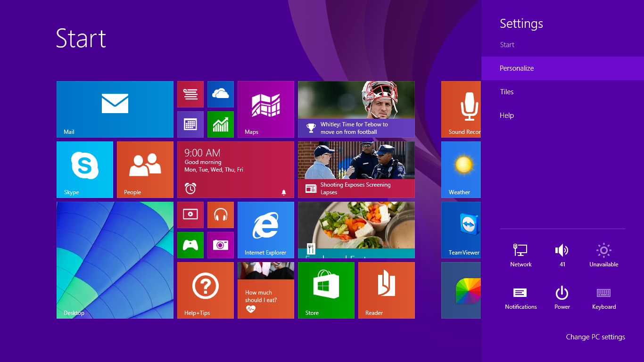Launch the Music tile with headphones icon
Image resolution: width=644 pixels, height=362 pixels.
point(220,214)
